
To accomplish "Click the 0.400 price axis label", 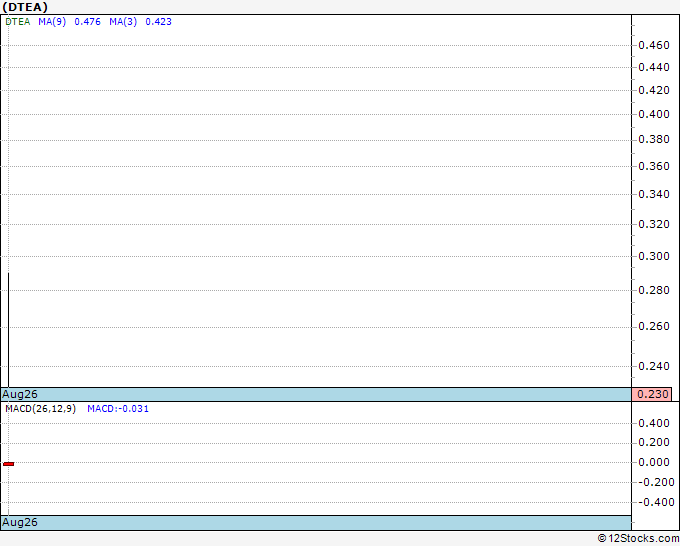I will 654,114.
